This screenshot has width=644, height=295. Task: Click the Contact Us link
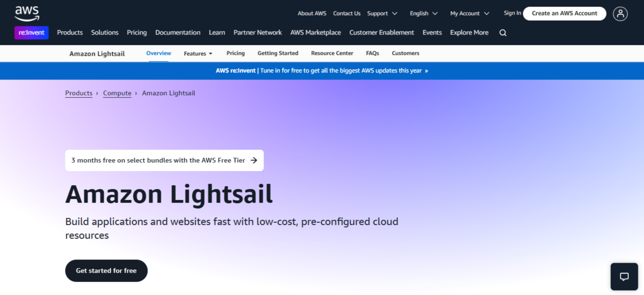point(347,13)
